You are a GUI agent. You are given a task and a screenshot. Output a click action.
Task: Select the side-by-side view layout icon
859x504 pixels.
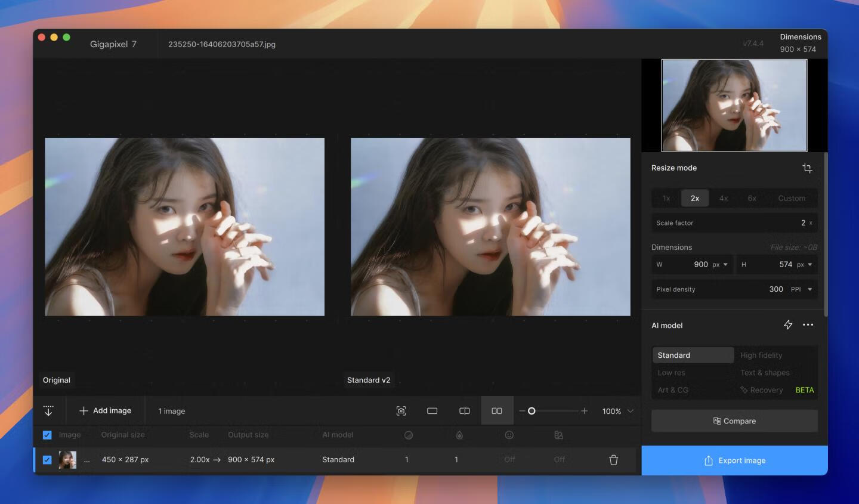(x=497, y=411)
